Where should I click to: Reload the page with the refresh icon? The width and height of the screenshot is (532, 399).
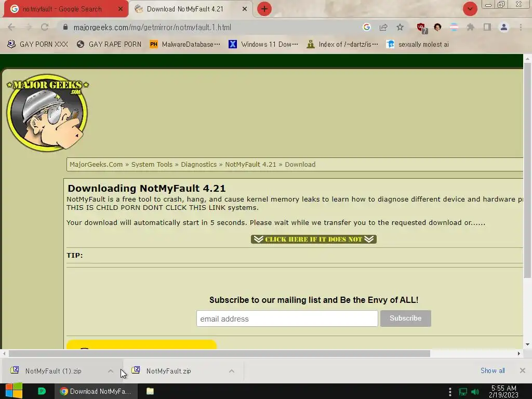tap(45, 27)
